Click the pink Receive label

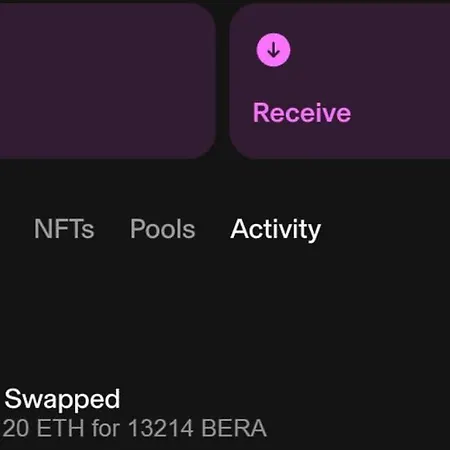pos(302,113)
